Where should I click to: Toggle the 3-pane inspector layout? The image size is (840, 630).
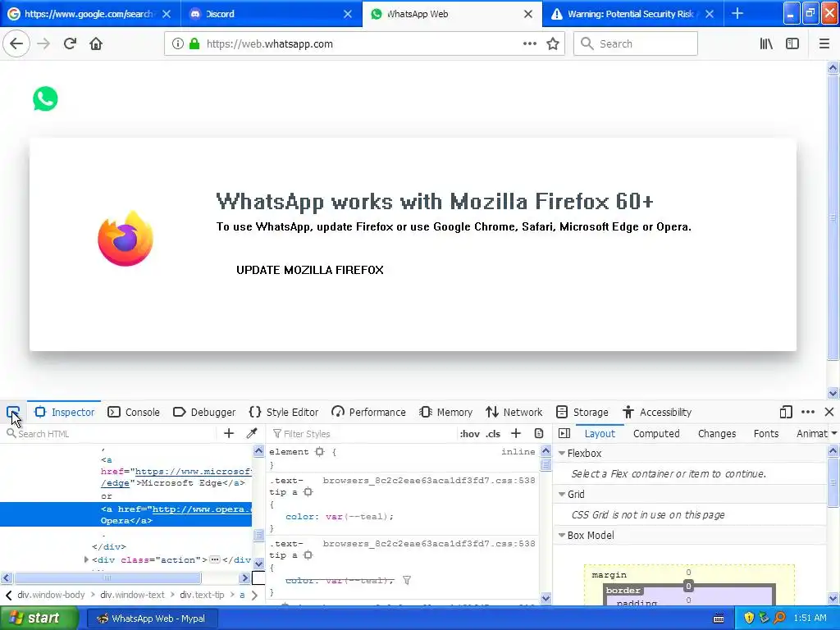point(564,433)
